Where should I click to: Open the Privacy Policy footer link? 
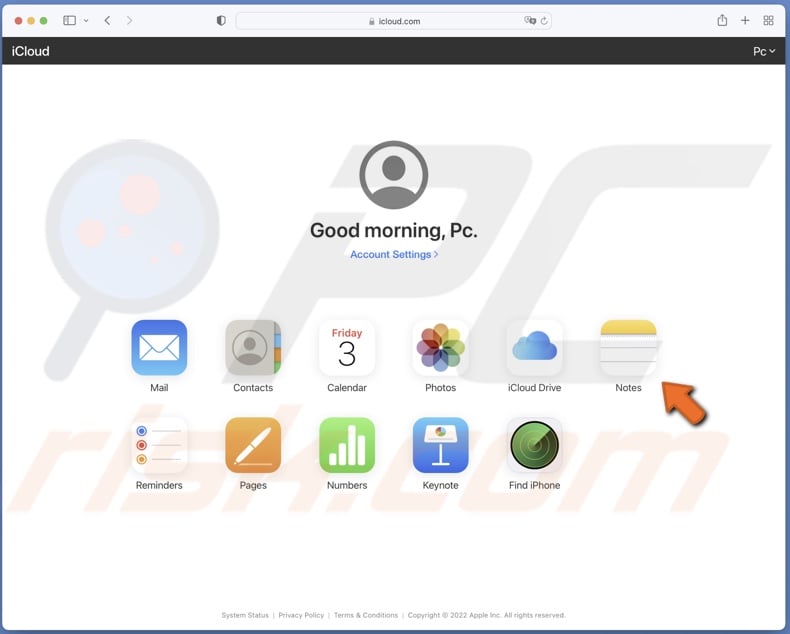(x=301, y=615)
